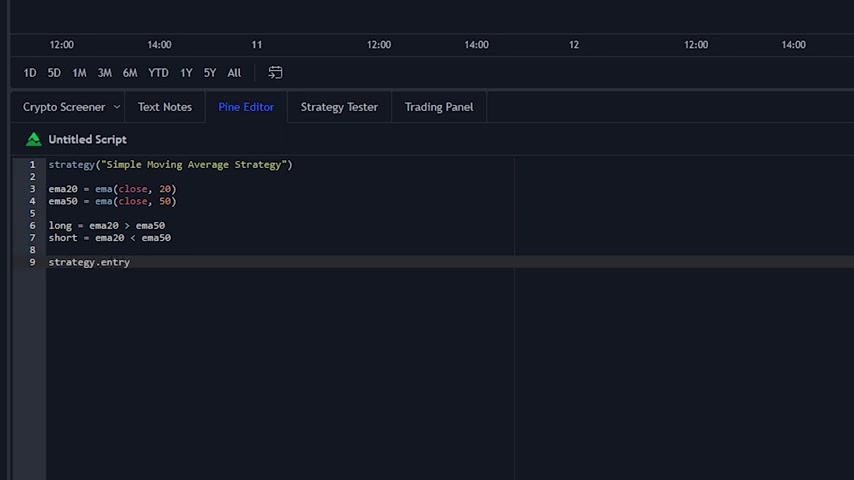The height and width of the screenshot is (480, 854).
Task: Set chart range to 1M
Action: [x=80, y=73]
